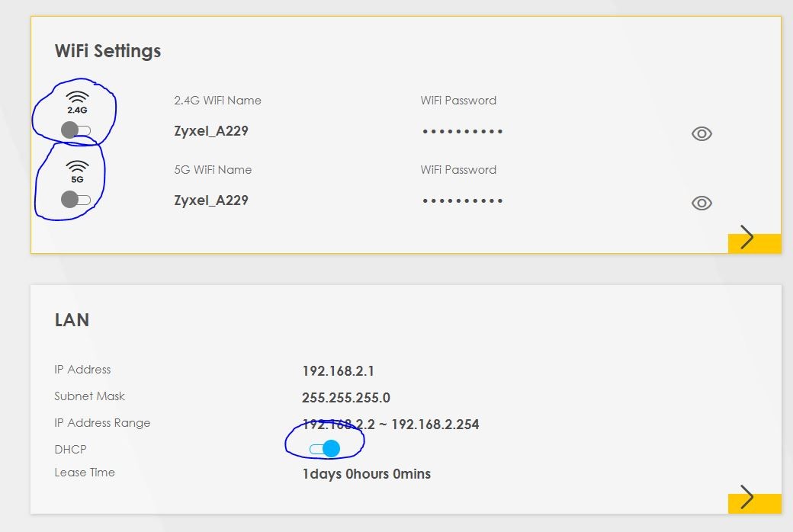Click the lease time value
793x532 pixels.
(x=366, y=474)
